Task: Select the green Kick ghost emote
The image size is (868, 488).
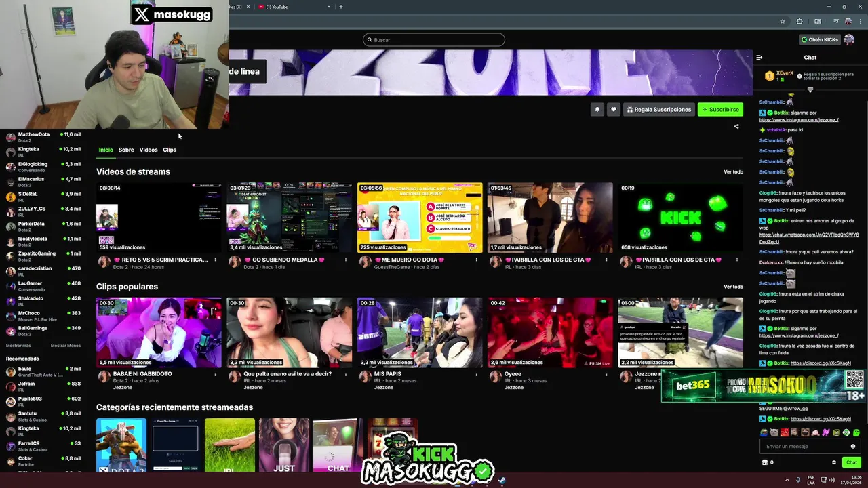Action: point(856,432)
